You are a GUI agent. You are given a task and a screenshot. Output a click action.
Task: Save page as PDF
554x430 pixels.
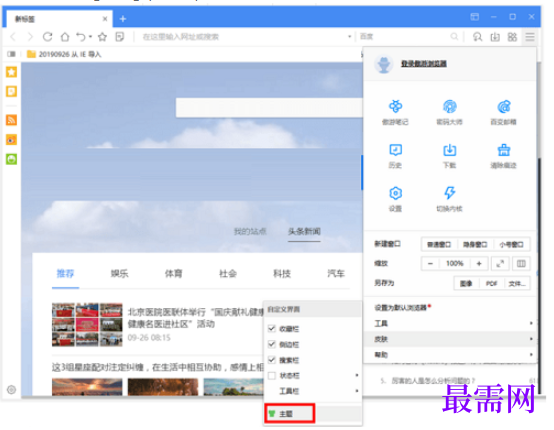click(x=491, y=283)
